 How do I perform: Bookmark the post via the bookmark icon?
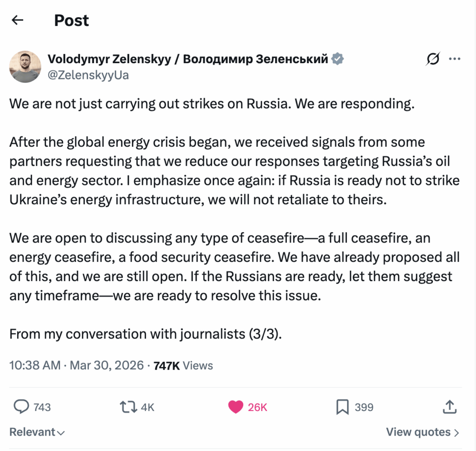[x=343, y=407]
